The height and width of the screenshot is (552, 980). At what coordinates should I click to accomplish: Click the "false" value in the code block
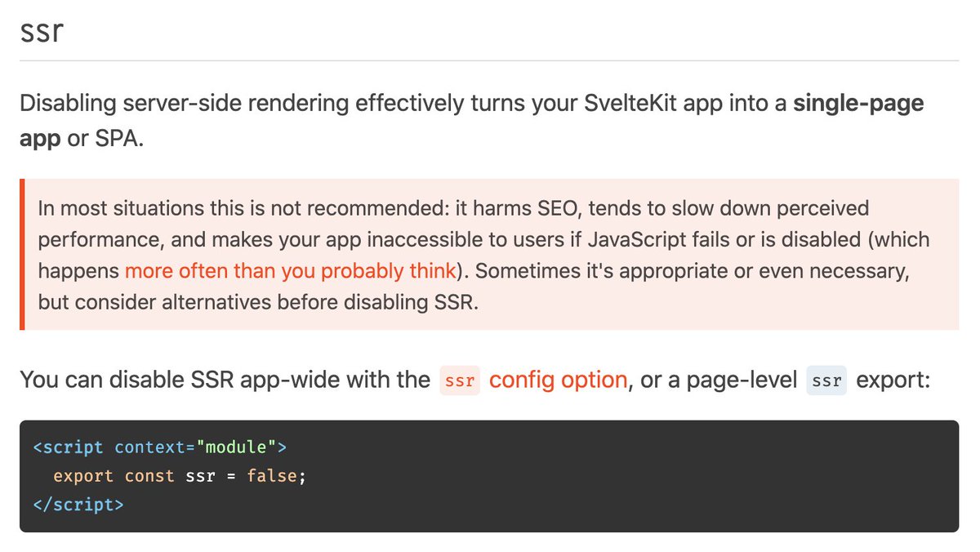click(x=273, y=475)
